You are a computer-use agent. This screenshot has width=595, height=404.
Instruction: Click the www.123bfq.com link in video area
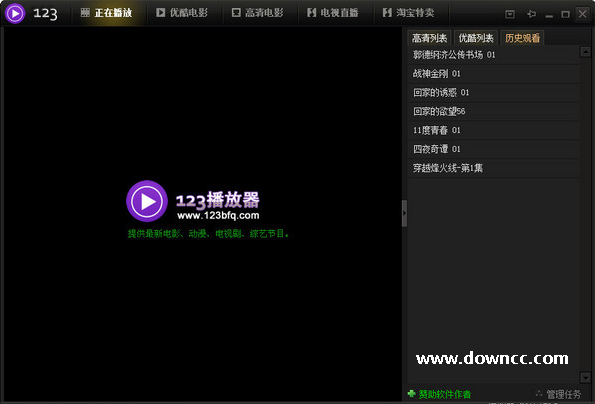pyautogui.click(x=218, y=215)
